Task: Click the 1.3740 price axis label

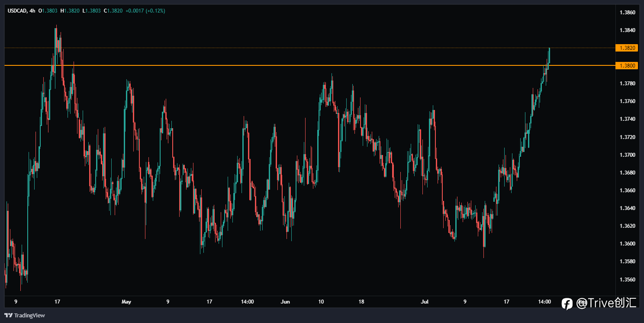Action: [627, 119]
